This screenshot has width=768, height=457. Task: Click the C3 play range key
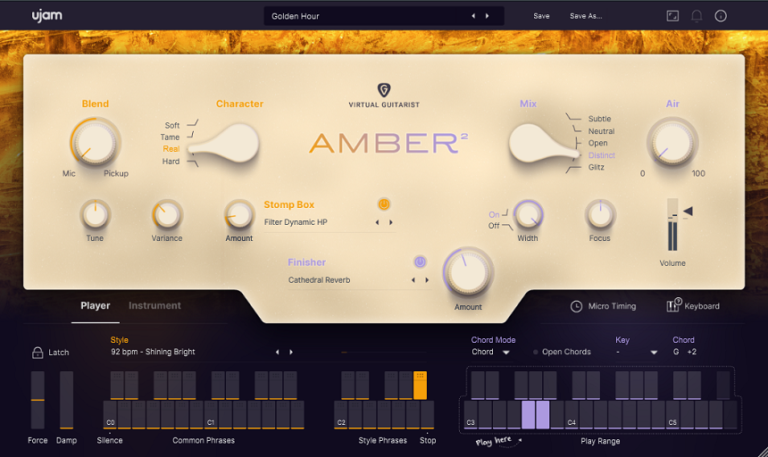point(471,415)
